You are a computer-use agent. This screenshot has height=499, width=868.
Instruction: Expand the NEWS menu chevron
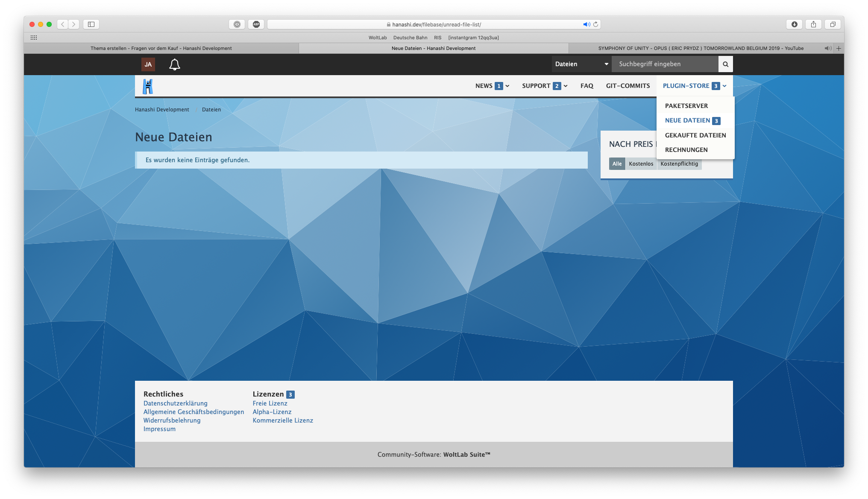click(507, 86)
